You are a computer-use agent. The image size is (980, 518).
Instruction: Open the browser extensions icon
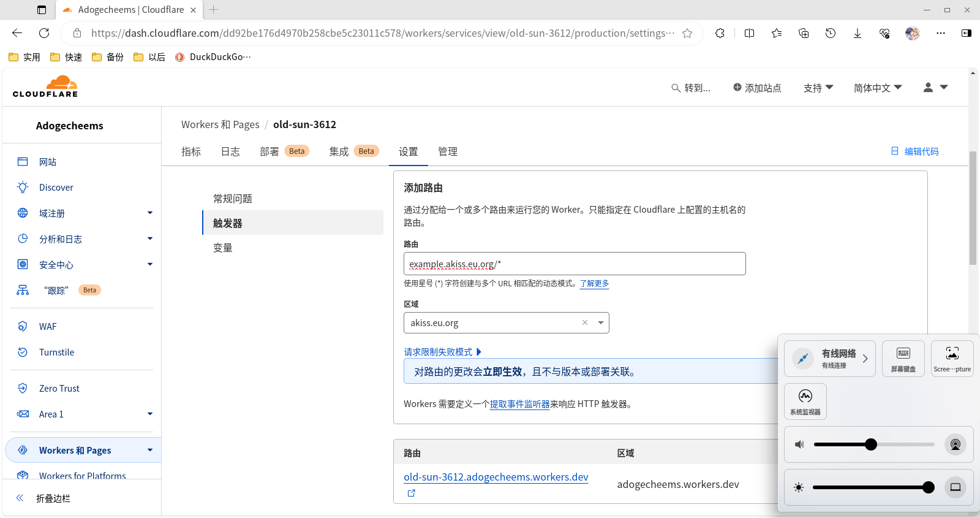(720, 33)
